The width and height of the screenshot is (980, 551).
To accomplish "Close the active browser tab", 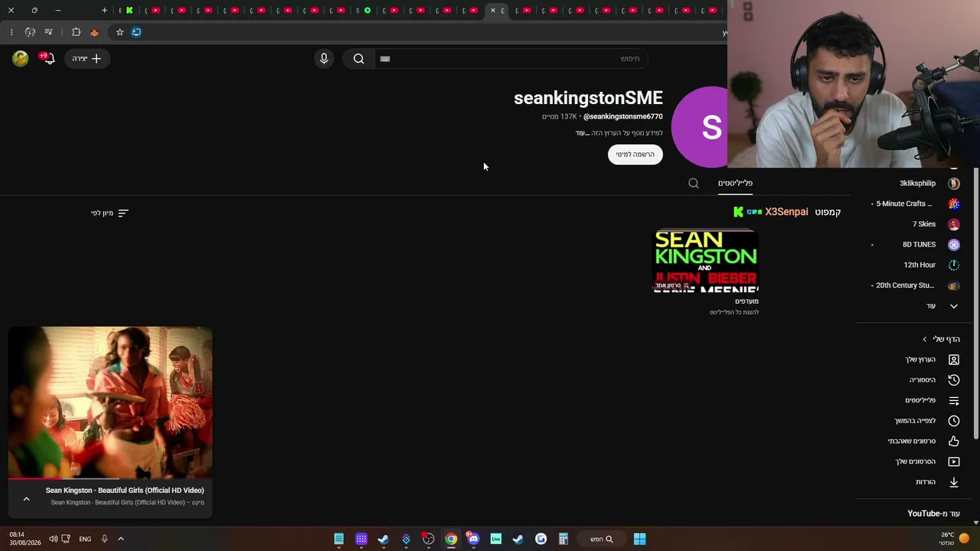I will click(492, 11).
